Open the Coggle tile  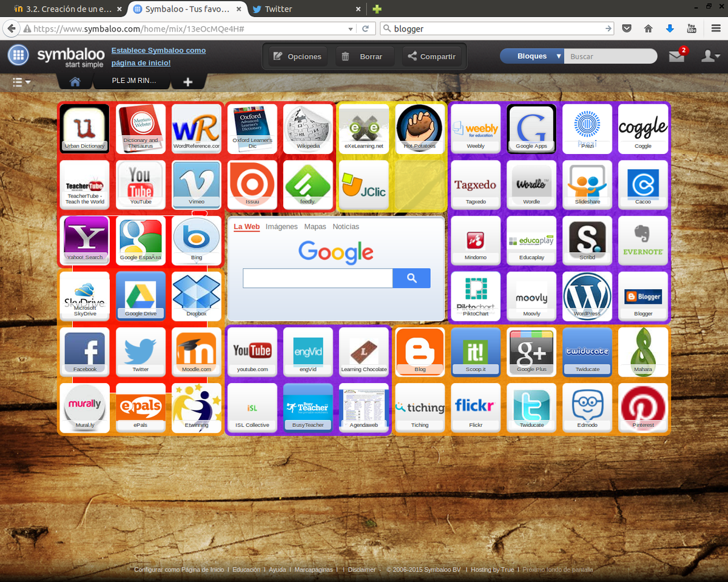[643, 129]
